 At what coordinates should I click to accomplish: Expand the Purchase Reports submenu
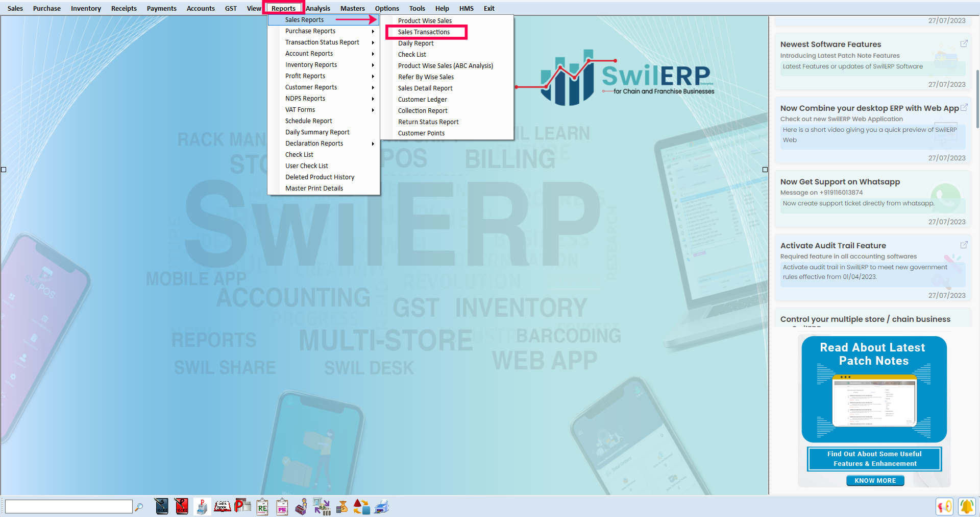pyautogui.click(x=324, y=31)
